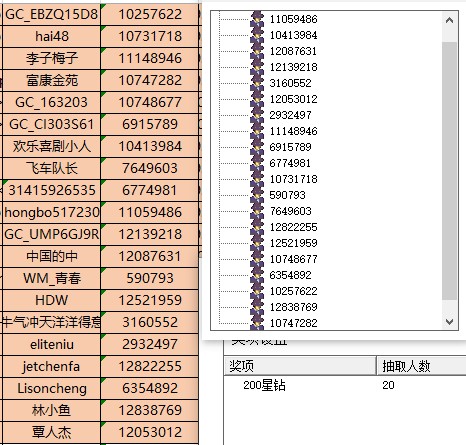Screen dimensions: 466x445
Task: Click the winner list vertical scrollbar thumb
Action: click(449, 171)
